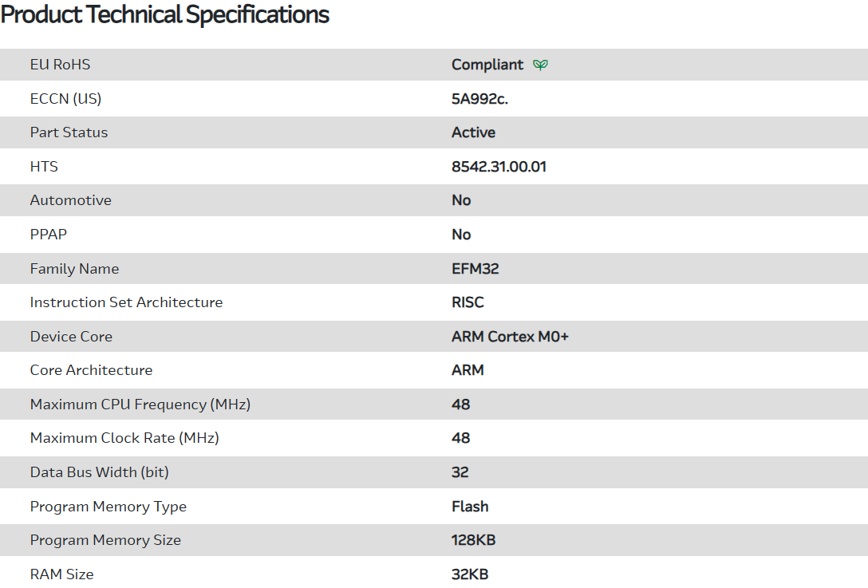Select the Compliant value text
This screenshot has width=868, height=588.
[487, 65]
